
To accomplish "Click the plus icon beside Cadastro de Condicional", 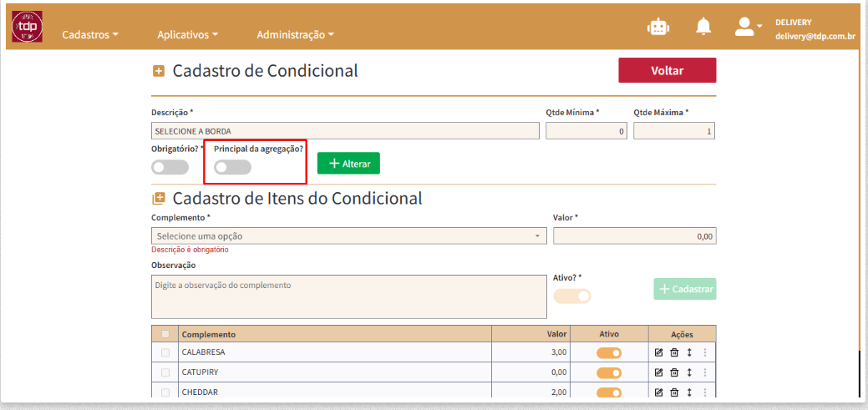I will click(x=159, y=71).
